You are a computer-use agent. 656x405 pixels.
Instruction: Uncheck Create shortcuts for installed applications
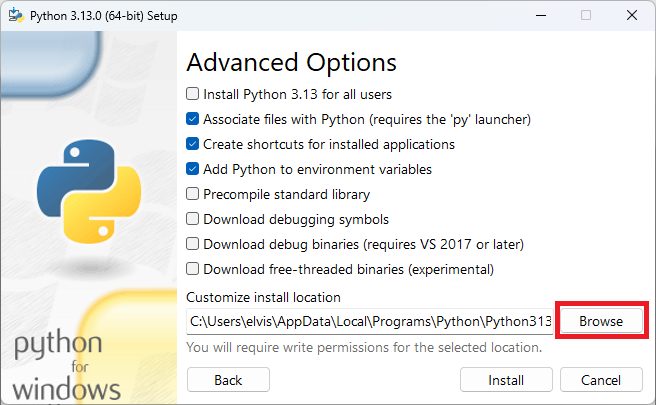coord(192,144)
